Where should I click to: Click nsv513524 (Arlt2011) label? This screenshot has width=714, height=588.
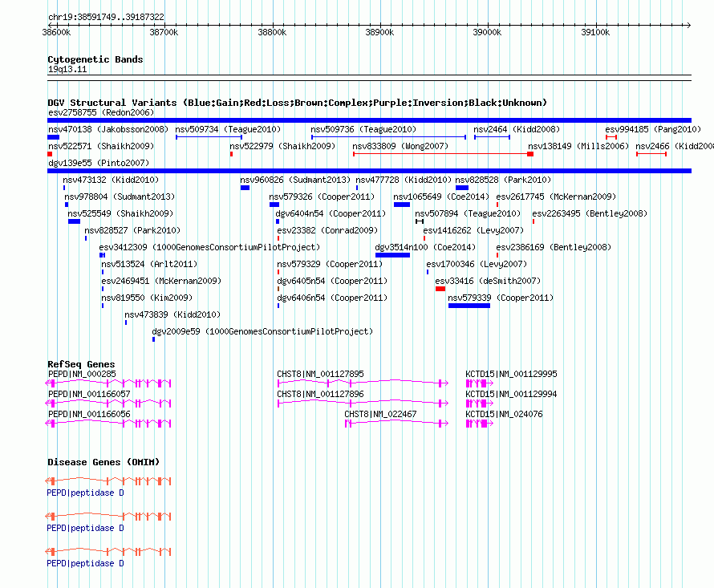[x=149, y=264]
